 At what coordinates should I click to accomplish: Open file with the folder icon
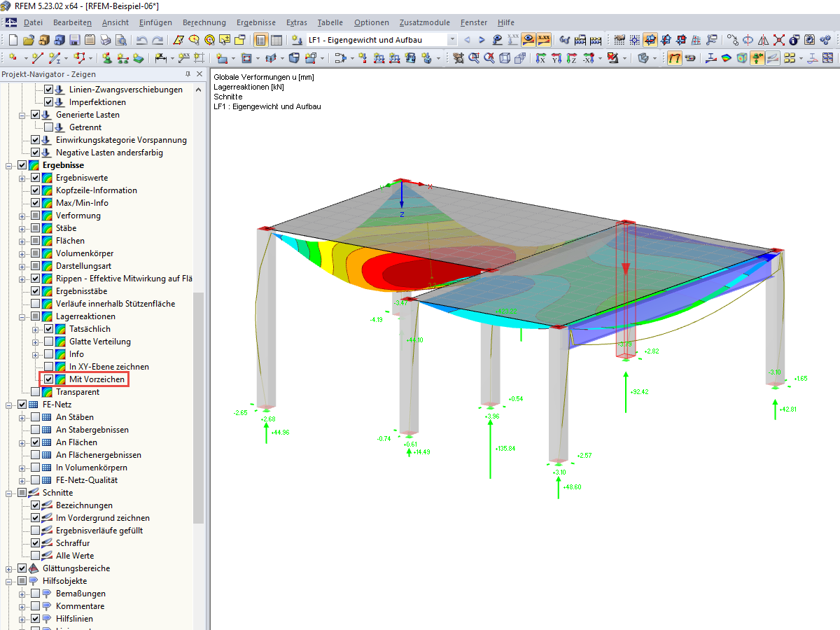(28, 40)
